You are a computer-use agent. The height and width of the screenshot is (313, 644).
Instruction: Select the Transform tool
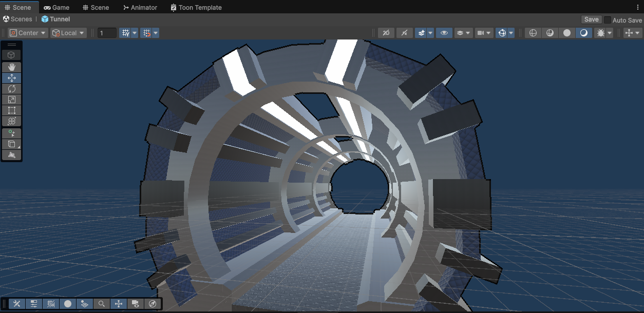tap(11, 121)
